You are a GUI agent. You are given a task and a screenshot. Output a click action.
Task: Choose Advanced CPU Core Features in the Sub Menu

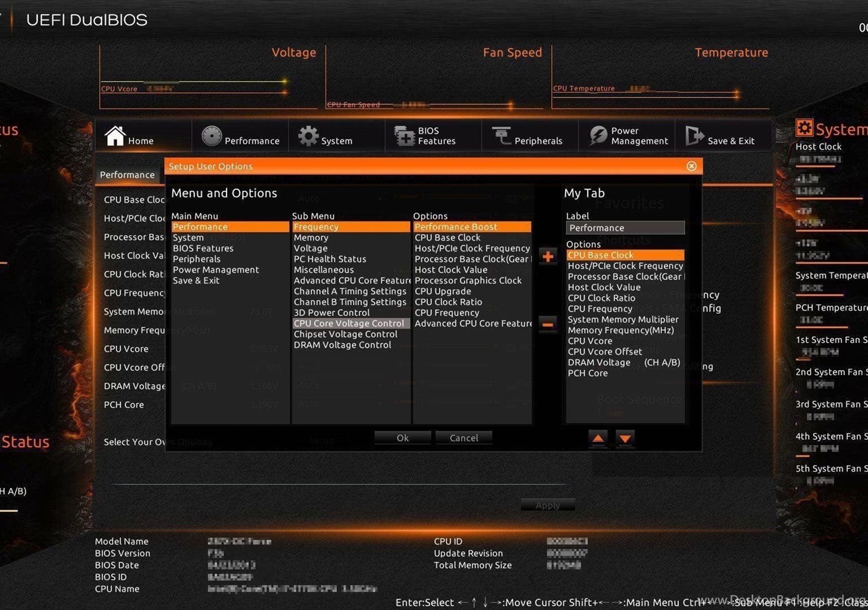point(351,281)
